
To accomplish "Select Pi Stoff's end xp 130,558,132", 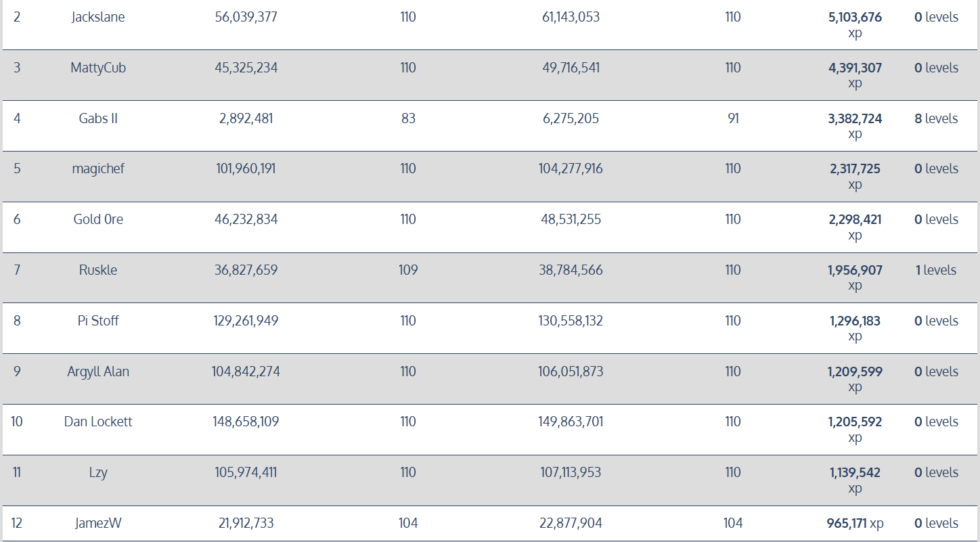I will [571, 321].
